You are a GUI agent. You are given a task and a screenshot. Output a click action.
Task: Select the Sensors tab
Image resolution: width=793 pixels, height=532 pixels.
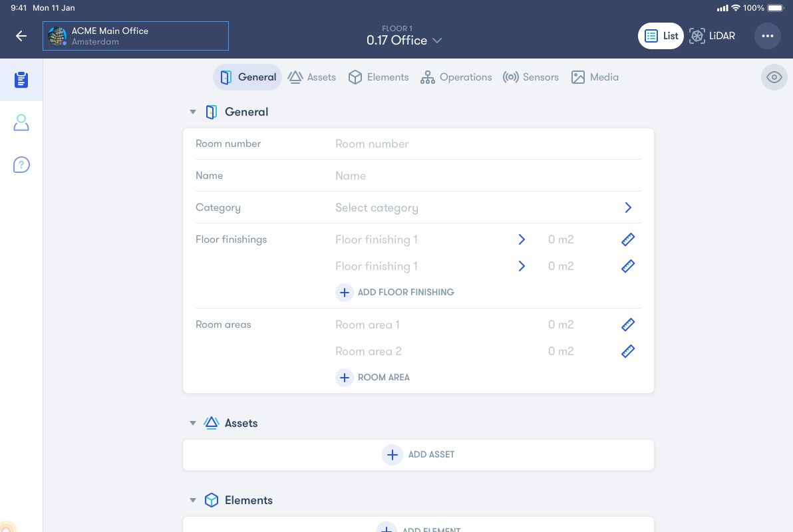coord(530,77)
